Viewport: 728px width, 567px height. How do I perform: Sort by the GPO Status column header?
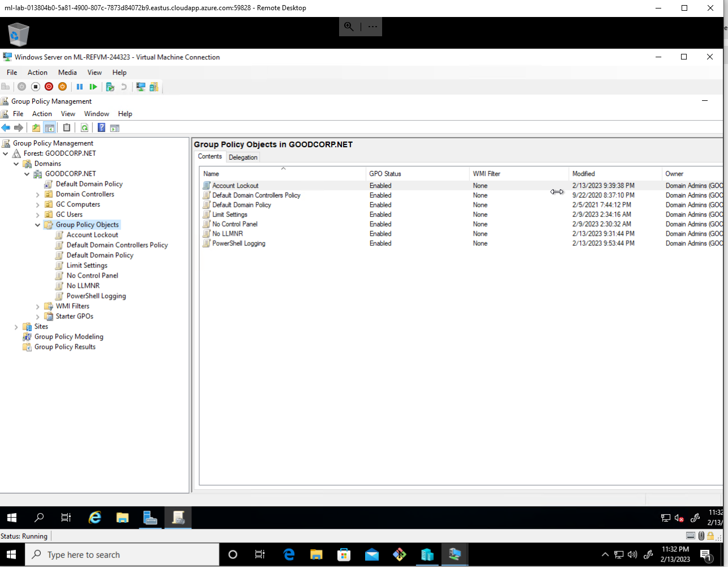click(418, 174)
